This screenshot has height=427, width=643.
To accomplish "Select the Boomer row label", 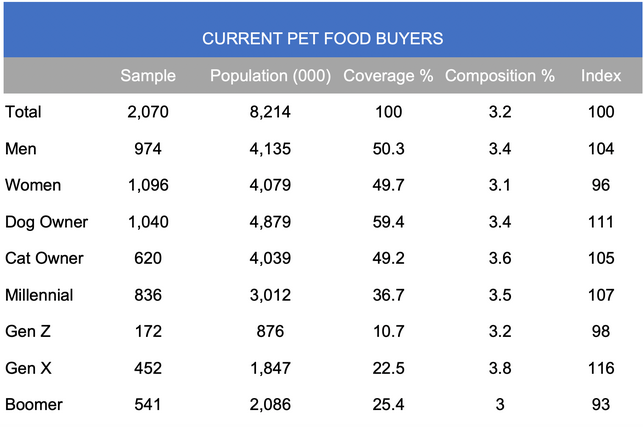I will point(34,404).
